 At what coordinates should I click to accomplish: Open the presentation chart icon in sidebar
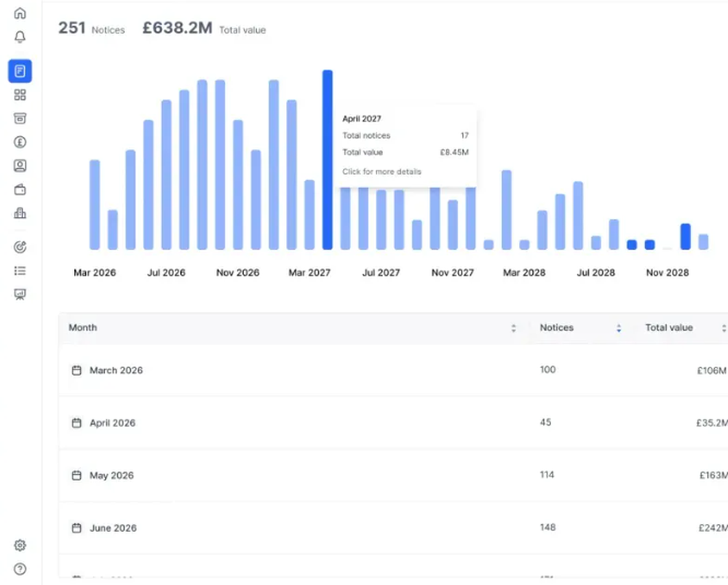(x=20, y=294)
